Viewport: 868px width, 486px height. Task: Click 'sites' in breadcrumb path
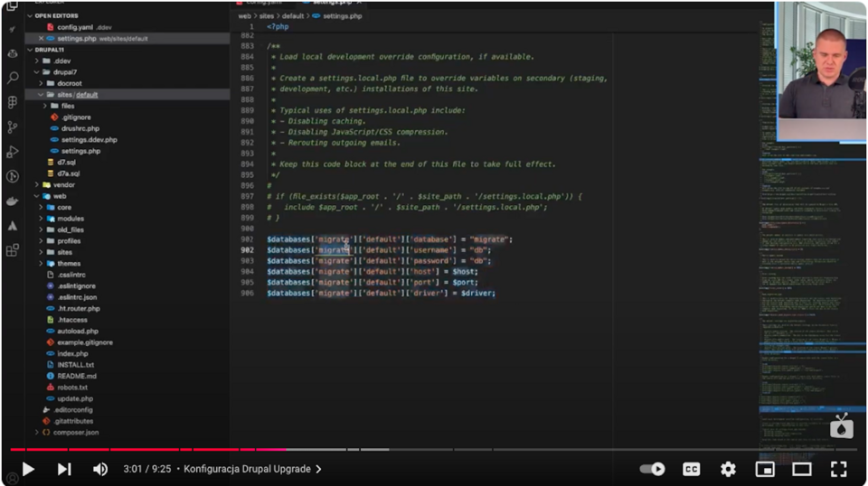(266, 16)
